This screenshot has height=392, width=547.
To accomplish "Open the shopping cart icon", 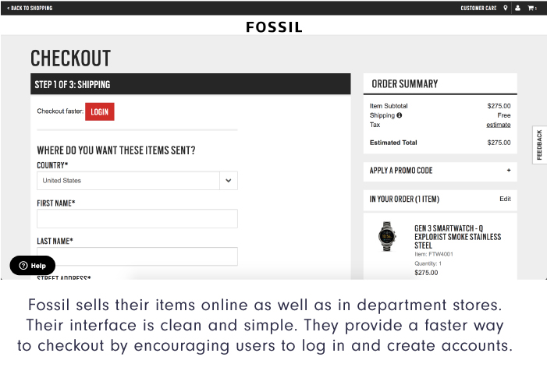I will click(x=531, y=8).
